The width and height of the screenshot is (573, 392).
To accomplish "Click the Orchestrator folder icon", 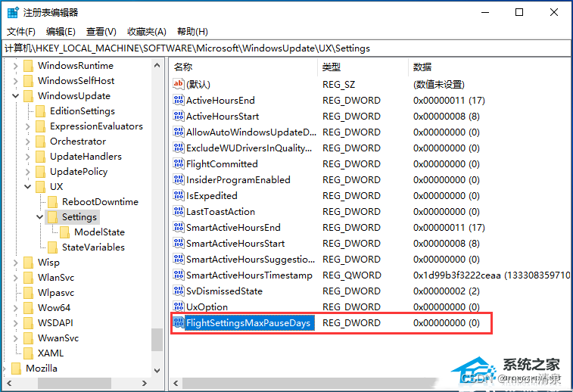I will [x=41, y=142].
